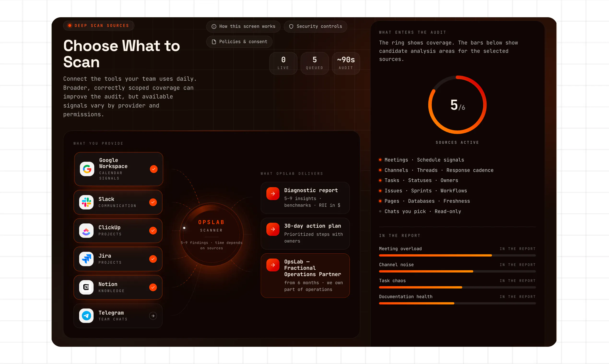Screen dimensions: 609x364
Task: Click the Task chaos progress bar
Action: point(457,287)
